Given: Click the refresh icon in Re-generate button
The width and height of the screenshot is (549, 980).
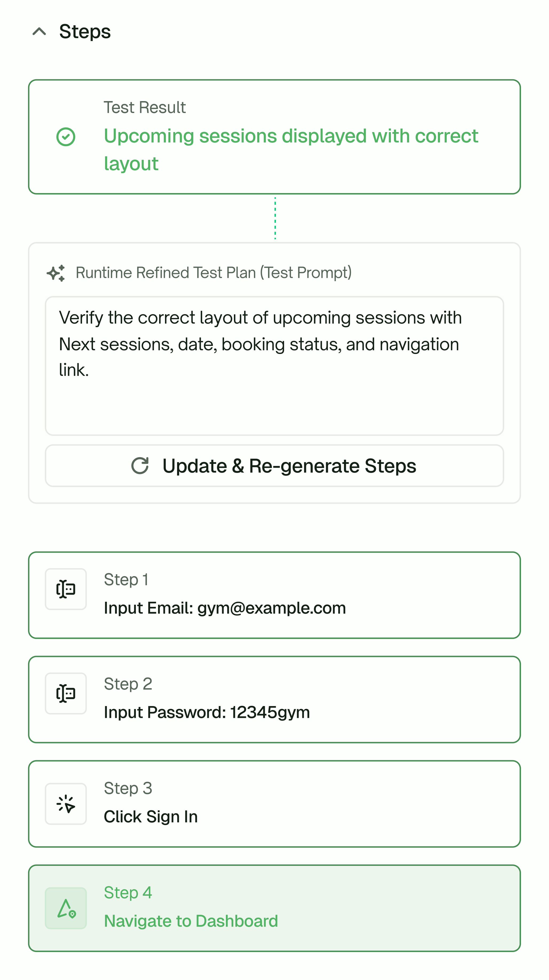Looking at the screenshot, I should pos(140,466).
